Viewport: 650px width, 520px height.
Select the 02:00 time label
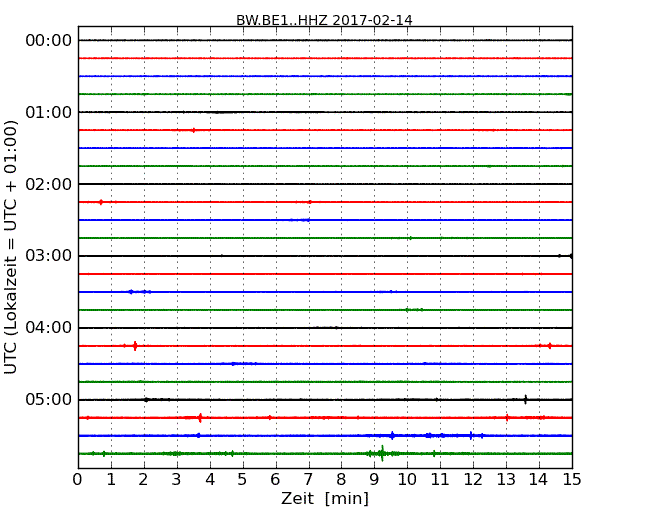[49, 184]
